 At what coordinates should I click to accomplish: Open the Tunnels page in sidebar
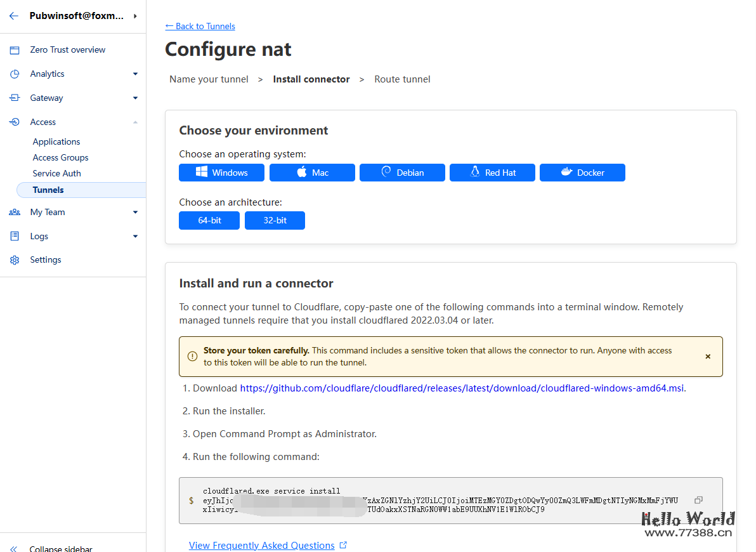[x=48, y=190]
